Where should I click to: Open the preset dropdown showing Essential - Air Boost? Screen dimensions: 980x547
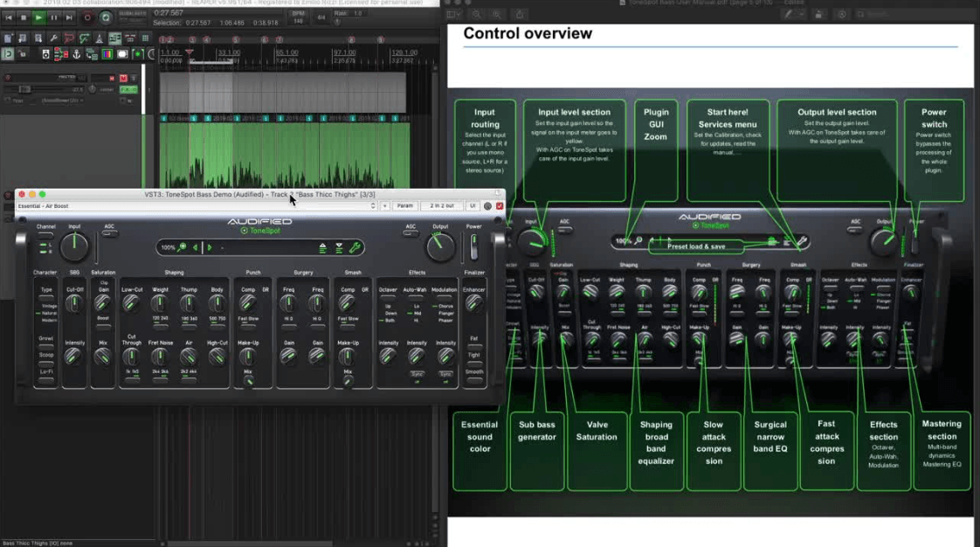coord(197,205)
